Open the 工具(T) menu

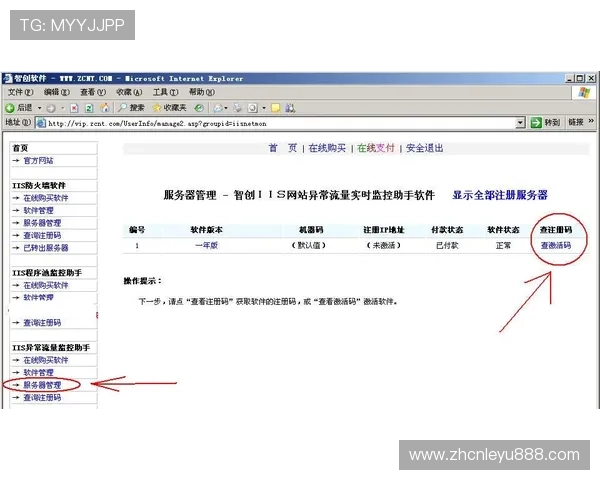pos(165,92)
